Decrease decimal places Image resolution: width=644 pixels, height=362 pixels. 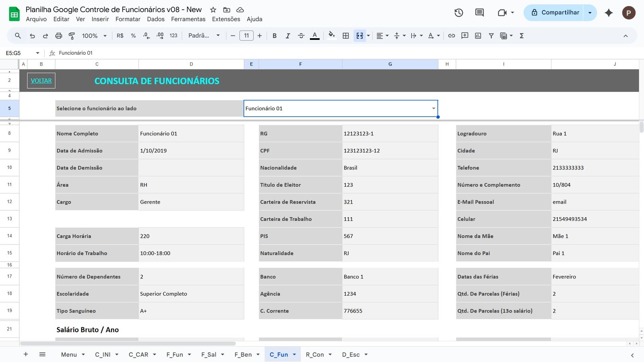146,35
